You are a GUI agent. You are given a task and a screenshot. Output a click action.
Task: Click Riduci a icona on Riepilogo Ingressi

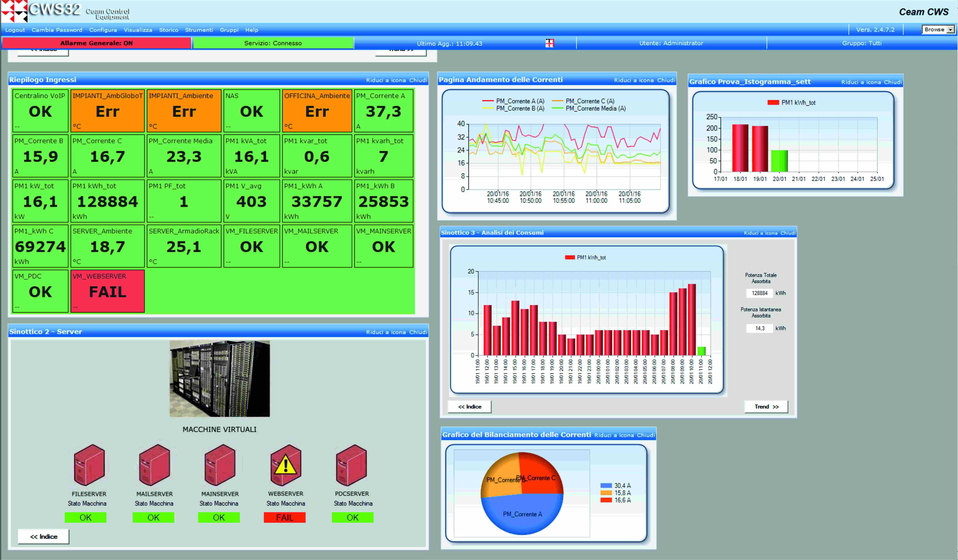[x=386, y=80]
